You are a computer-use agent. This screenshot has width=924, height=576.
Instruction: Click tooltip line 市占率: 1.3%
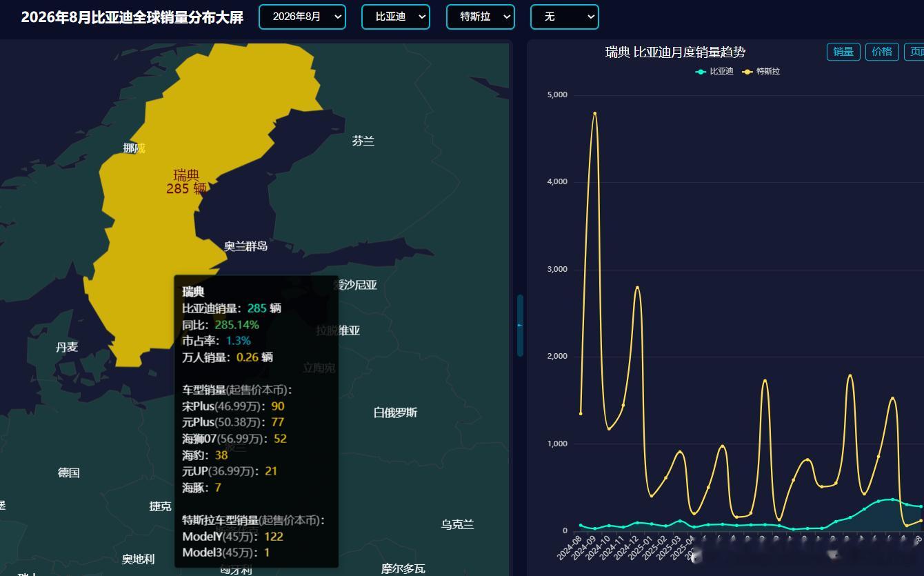pos(217,341)
